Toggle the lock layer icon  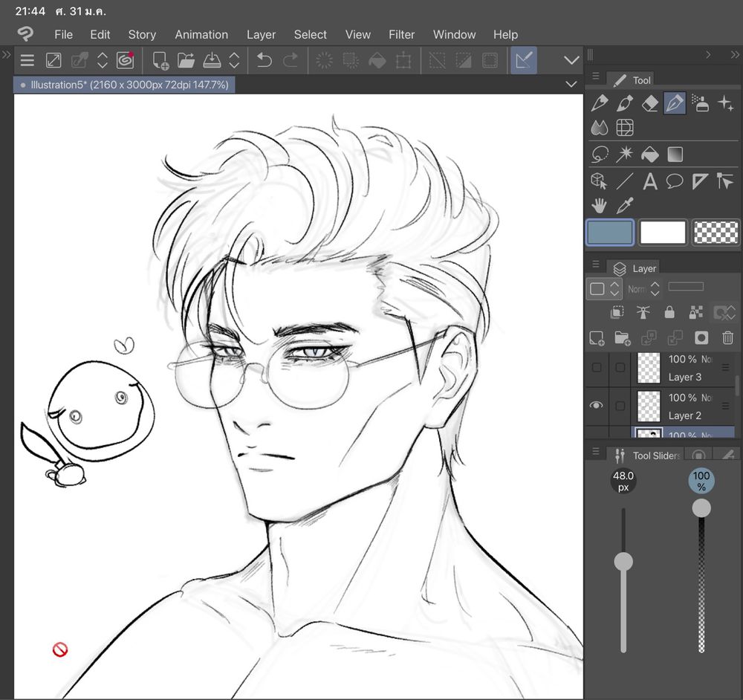click(x=669, y=312)
